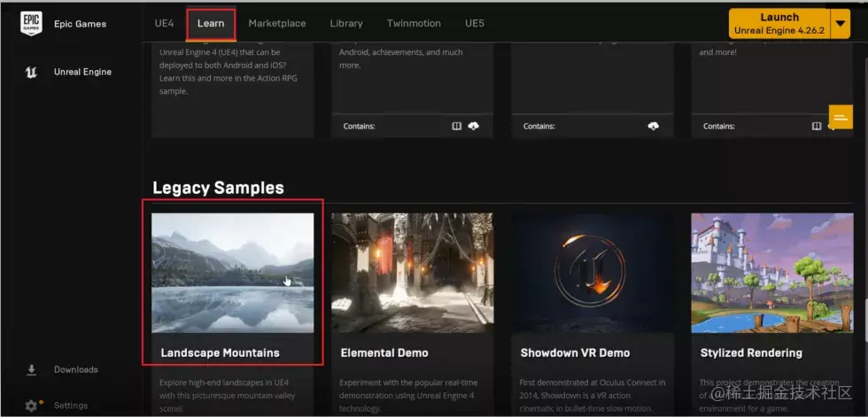Screen dimensions: 868x417
Task: Click the yellow floating menu button
Action: (x=841, y=117)
